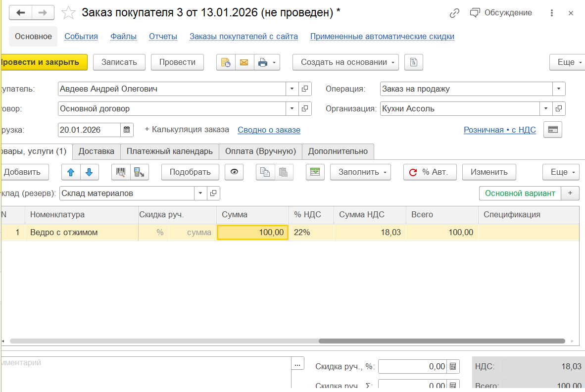Expand the Операция dropdown list
585x392 pixels.
(559, 89)
